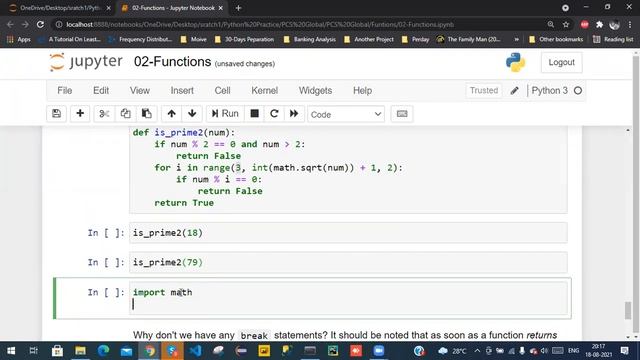Open File Explorer from the taskbar
This screenshot has width=640, height=360.
pos(80,351)
